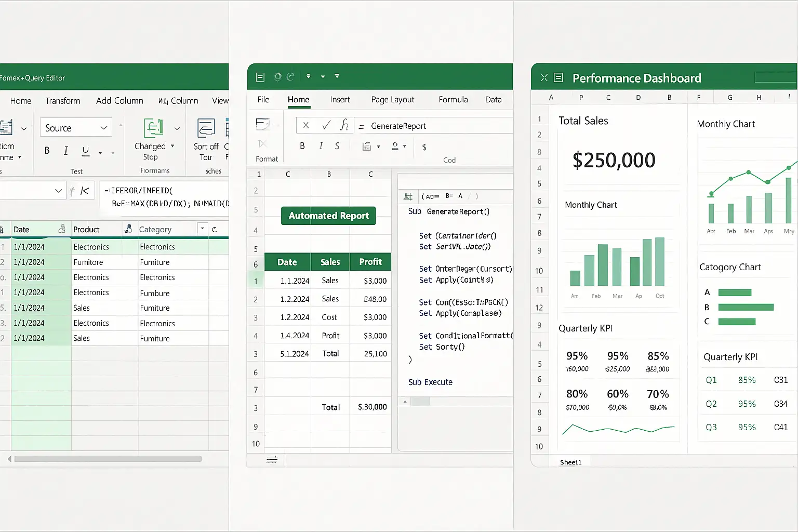Viewport: 798px width, 532px height.
Task: Expand the name box dropdown in Query Editor
Action: point(58,191)
